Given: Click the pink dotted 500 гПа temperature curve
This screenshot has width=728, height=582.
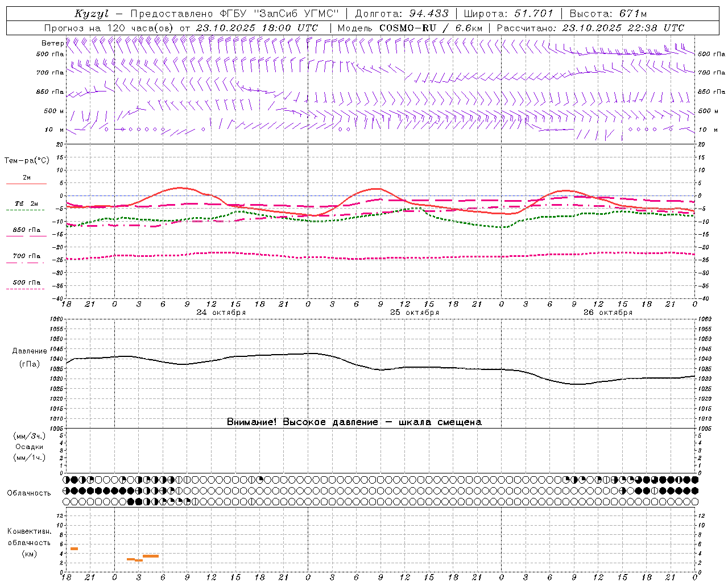Looking at the screenshot, I should [381, 258].
